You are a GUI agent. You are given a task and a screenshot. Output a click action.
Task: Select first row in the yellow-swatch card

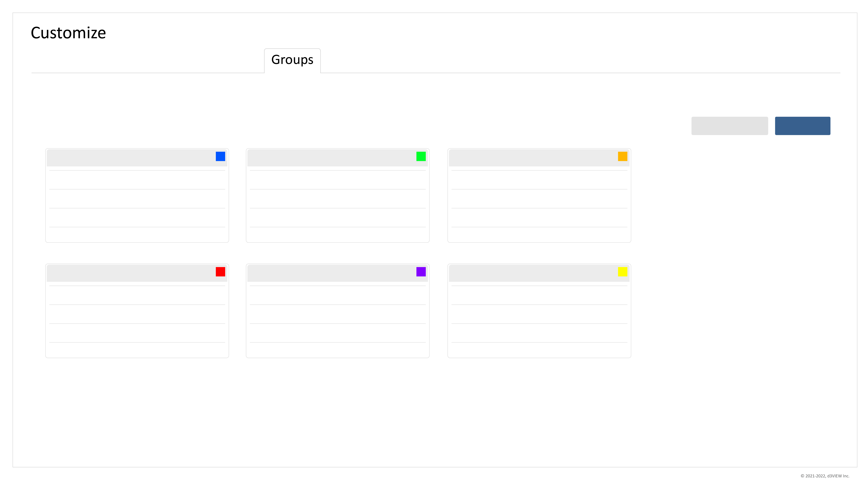click(x=539, y=295)
